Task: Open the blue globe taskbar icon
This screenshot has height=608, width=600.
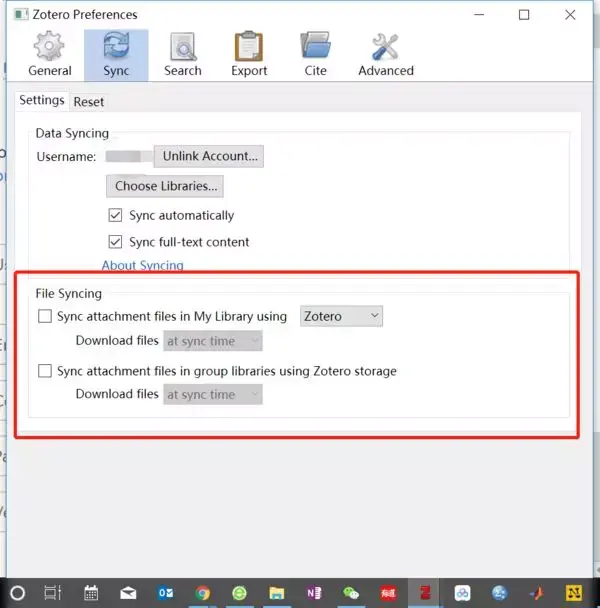Action: [499, 593]
